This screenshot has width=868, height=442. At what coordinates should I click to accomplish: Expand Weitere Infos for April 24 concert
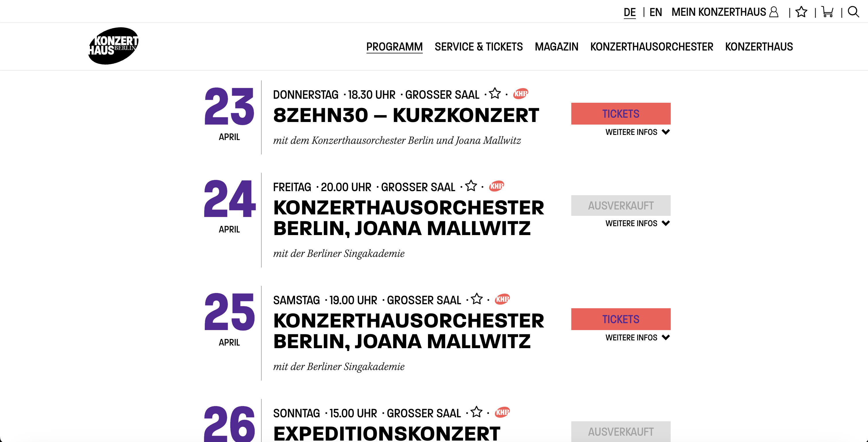[x=637, y=223]
